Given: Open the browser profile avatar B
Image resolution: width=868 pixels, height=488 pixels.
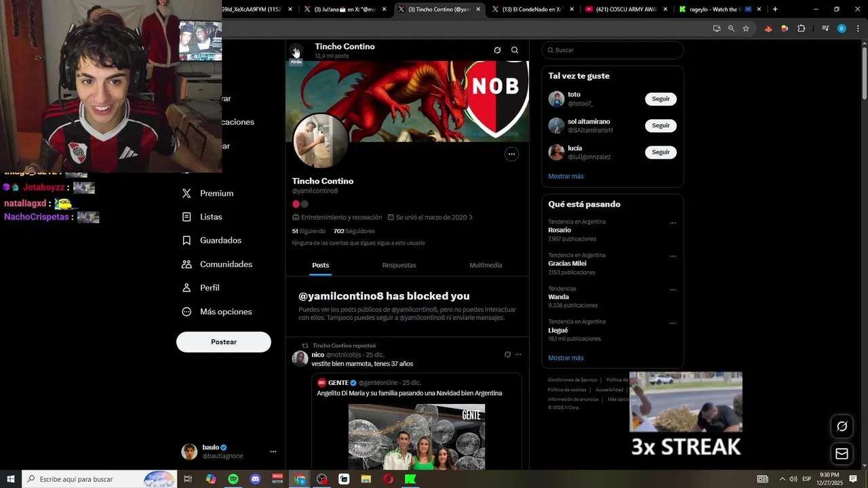Looking at the screenshot, I should coord(842,28).
